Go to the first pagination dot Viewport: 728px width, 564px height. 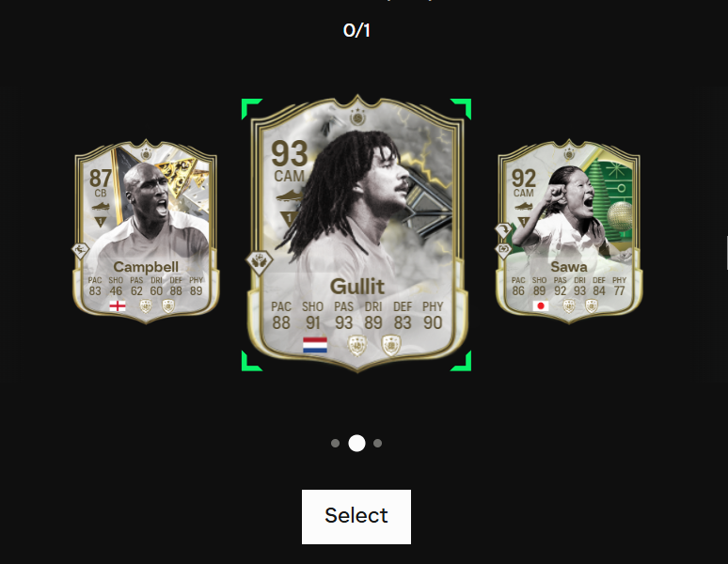click(x=335, y=444)
